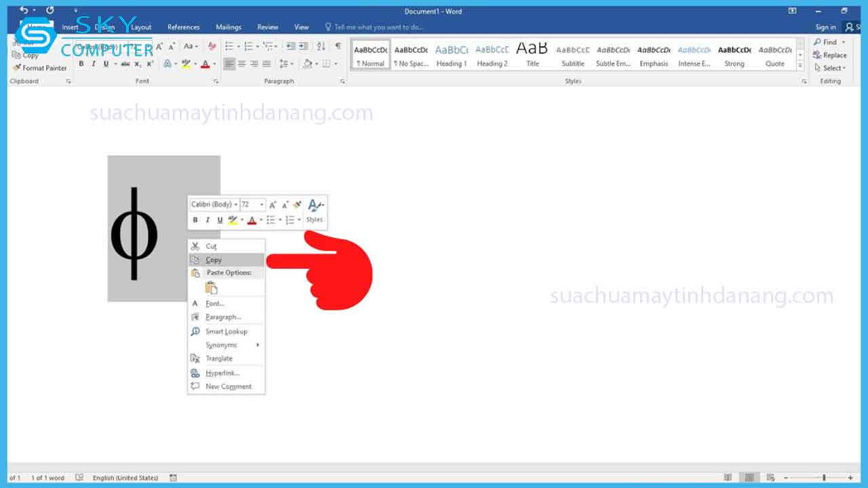Viewport: 868px width, 488px height.
Task: Expand Synonyms submenu
Action: coord(226,345)
